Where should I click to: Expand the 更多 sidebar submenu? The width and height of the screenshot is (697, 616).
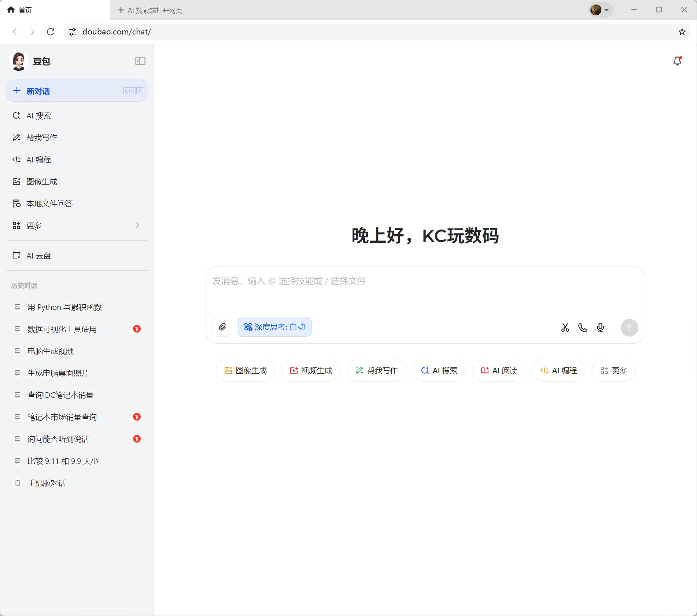point(77,225)
